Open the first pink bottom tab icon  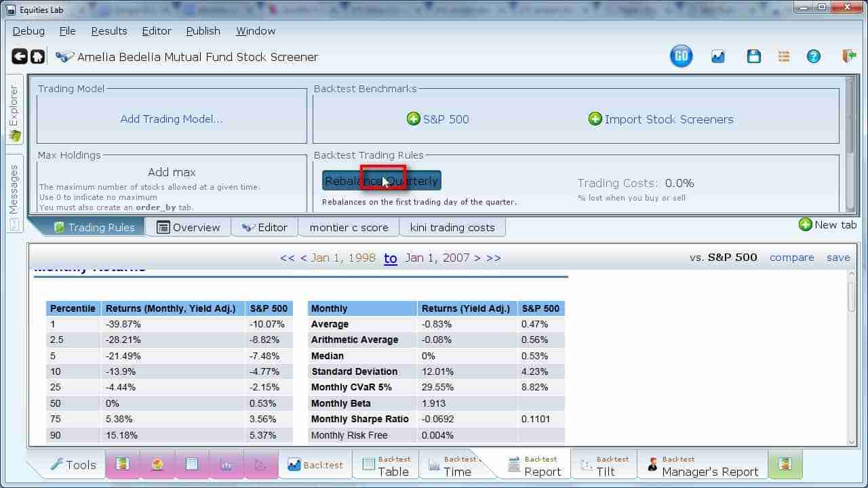pos(122,464)
